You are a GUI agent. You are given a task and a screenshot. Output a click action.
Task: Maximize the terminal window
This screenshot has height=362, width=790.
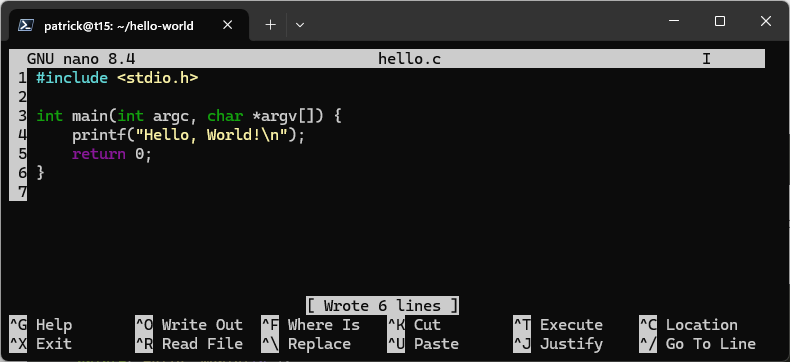click(720, 21)
